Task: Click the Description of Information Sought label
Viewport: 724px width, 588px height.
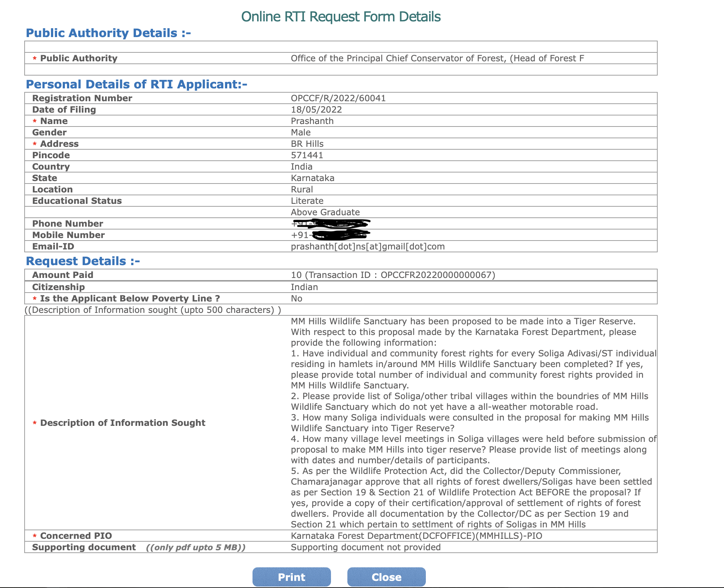Action: [x=122, y=423]
